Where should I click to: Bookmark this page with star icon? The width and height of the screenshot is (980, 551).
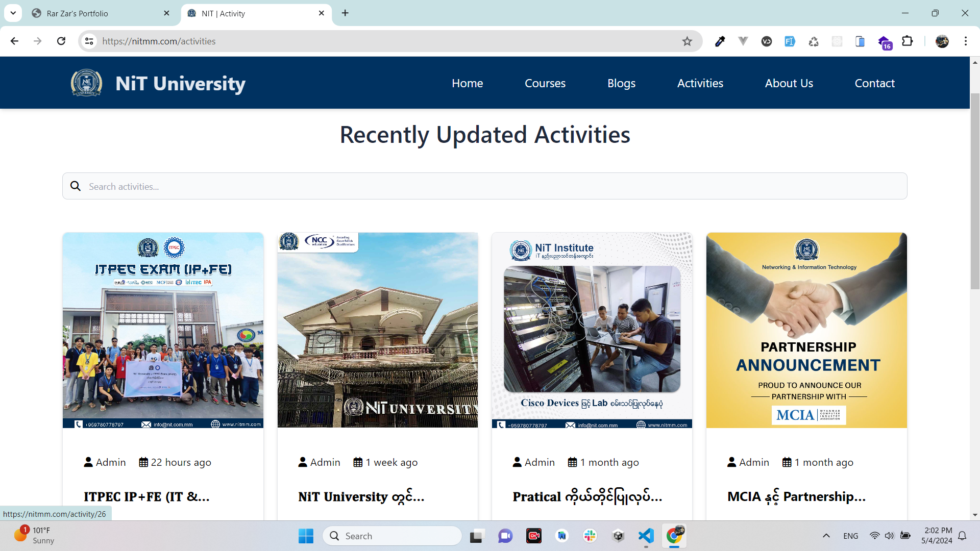point(687,41)
